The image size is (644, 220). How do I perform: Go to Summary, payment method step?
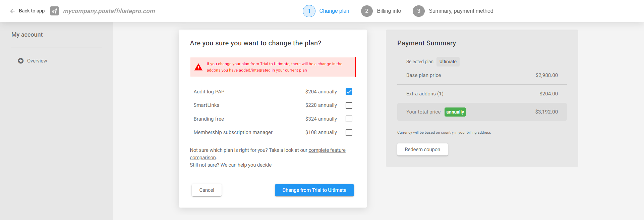coord(461,11)
